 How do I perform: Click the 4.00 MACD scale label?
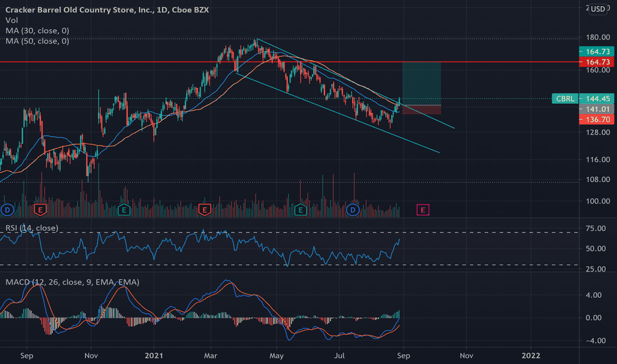point(593,295)
